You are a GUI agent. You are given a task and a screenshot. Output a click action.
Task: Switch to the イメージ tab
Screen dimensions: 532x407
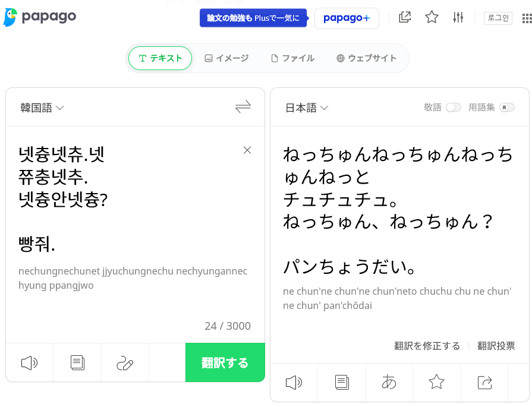tap(226, 58)
